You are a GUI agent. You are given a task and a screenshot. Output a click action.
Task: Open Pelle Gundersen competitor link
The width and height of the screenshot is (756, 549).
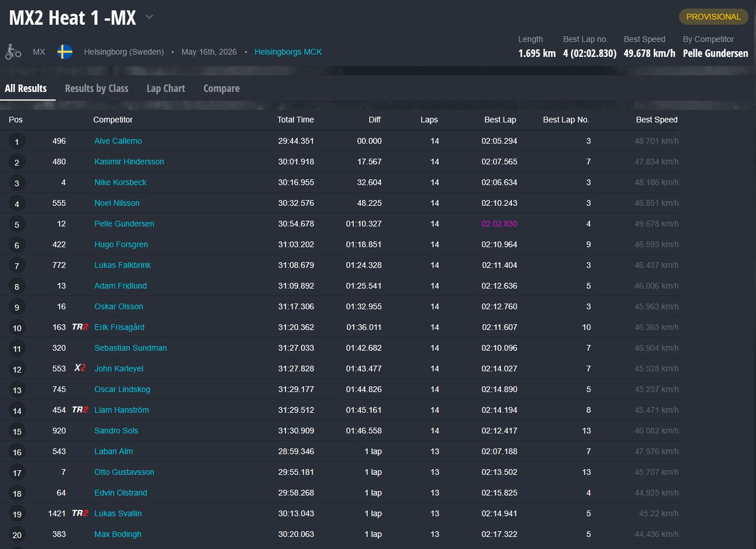tap(124, 224)
